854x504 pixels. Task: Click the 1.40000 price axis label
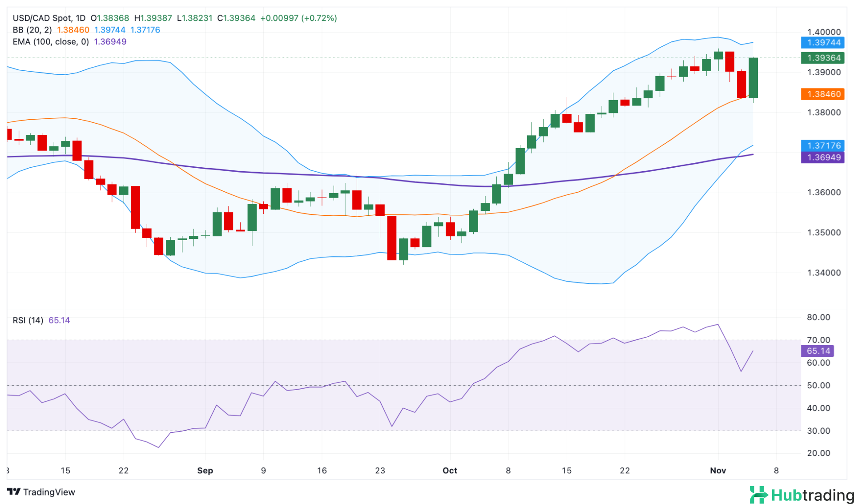824,32
